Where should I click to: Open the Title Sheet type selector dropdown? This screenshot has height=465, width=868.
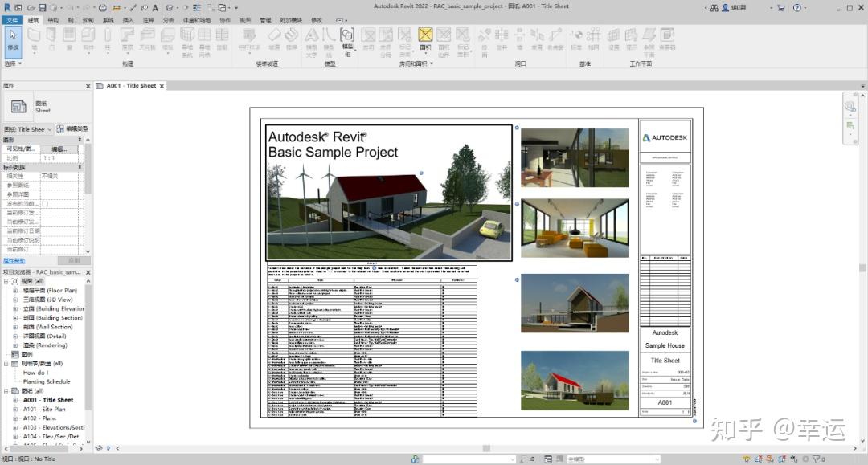pos(50,129)
